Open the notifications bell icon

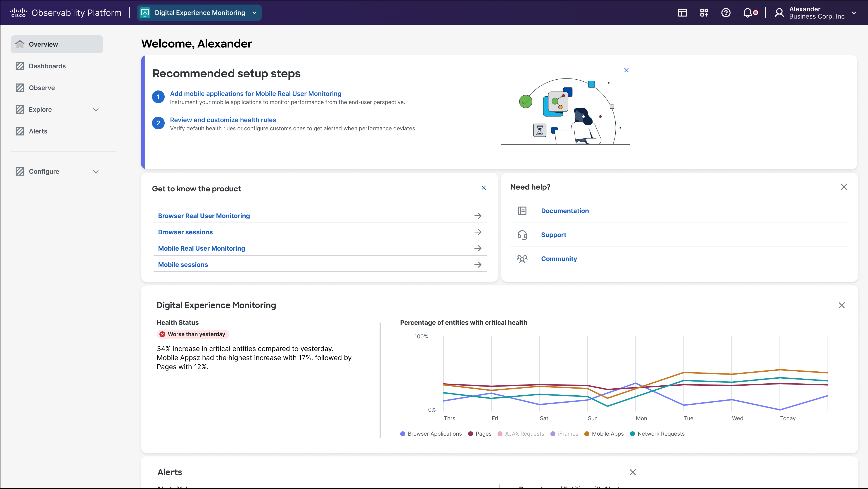(747, 13)
